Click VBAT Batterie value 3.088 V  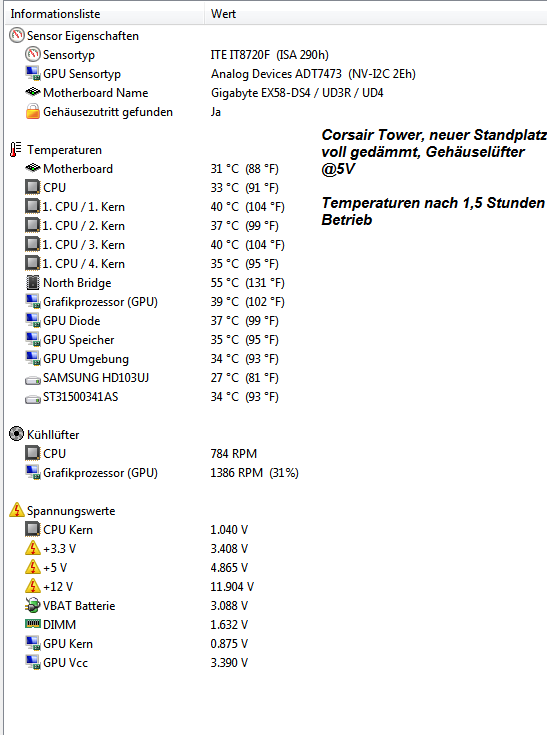tap(229, 606)
